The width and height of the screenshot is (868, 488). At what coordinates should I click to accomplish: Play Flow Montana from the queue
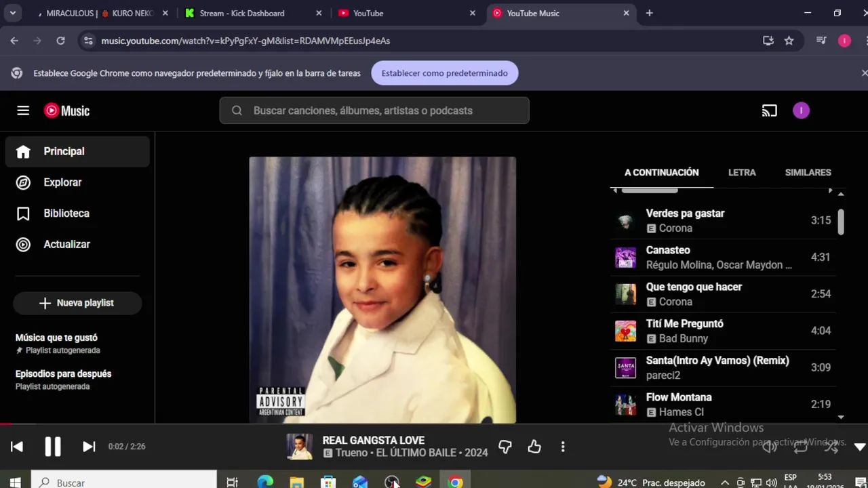point(723,404)
